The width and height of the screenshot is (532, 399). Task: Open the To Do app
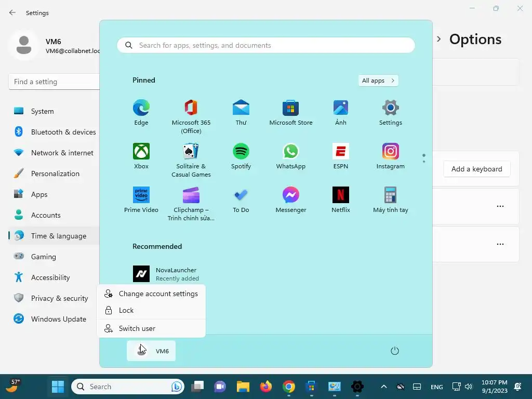(241, 200)
